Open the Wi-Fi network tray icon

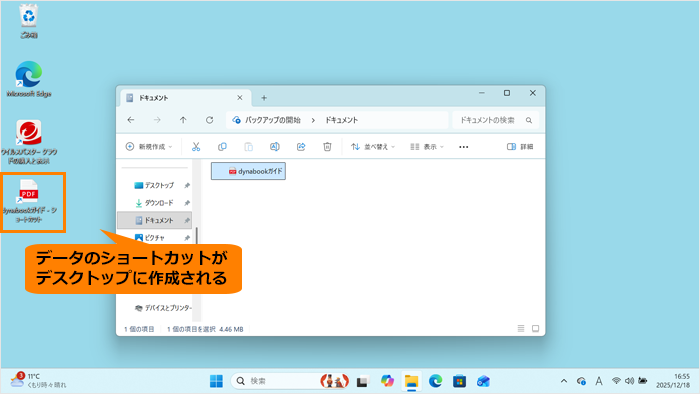[x=616, y=381]
